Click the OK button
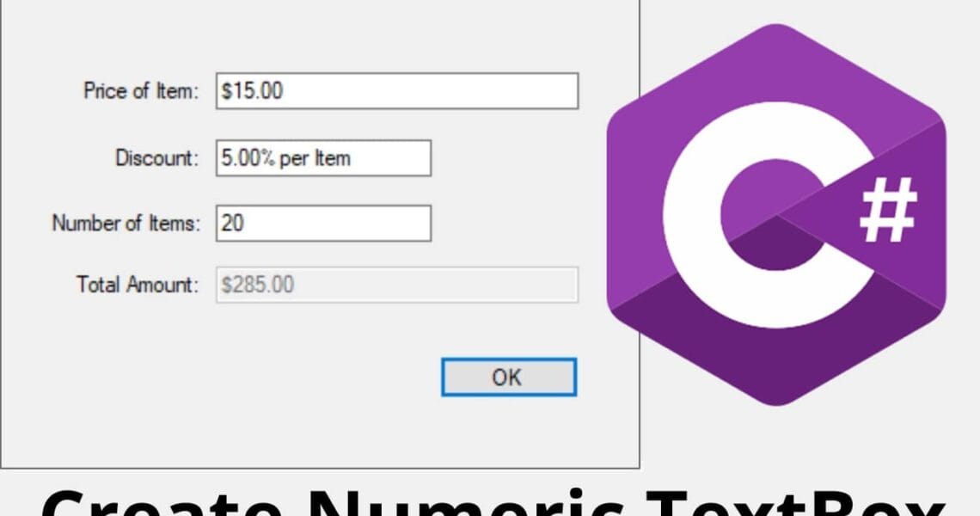 pos(507,376)
